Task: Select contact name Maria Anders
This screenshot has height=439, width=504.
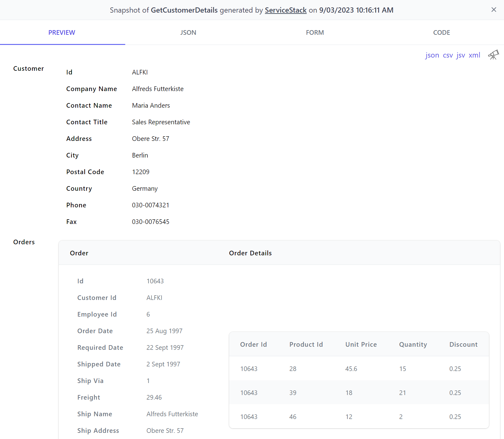Action: (151, 106)
